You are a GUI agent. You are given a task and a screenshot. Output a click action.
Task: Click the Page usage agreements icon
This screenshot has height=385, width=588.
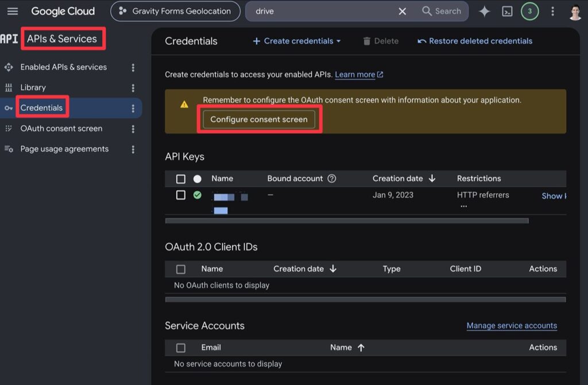tap(9, 149)
